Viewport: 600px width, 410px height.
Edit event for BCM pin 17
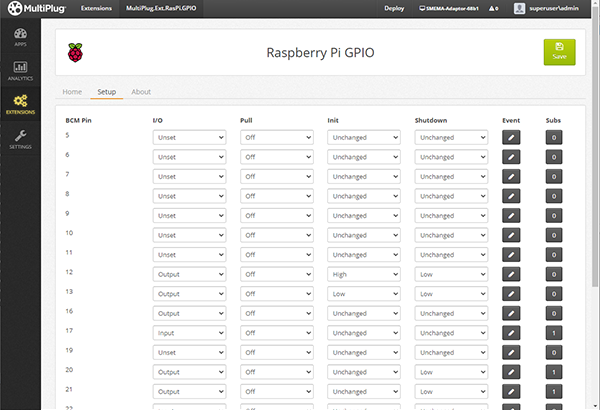[511, 333]
